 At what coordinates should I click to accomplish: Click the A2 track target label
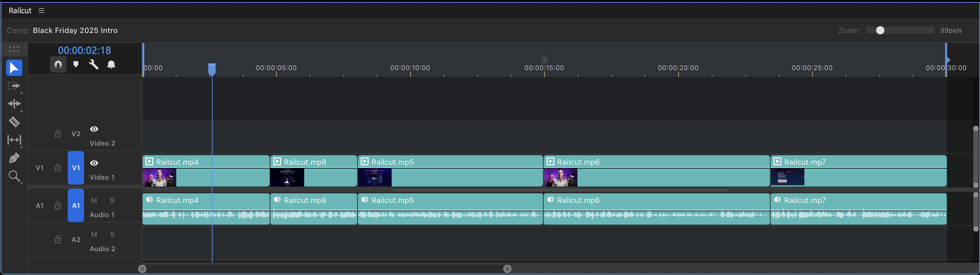(76, 240)
